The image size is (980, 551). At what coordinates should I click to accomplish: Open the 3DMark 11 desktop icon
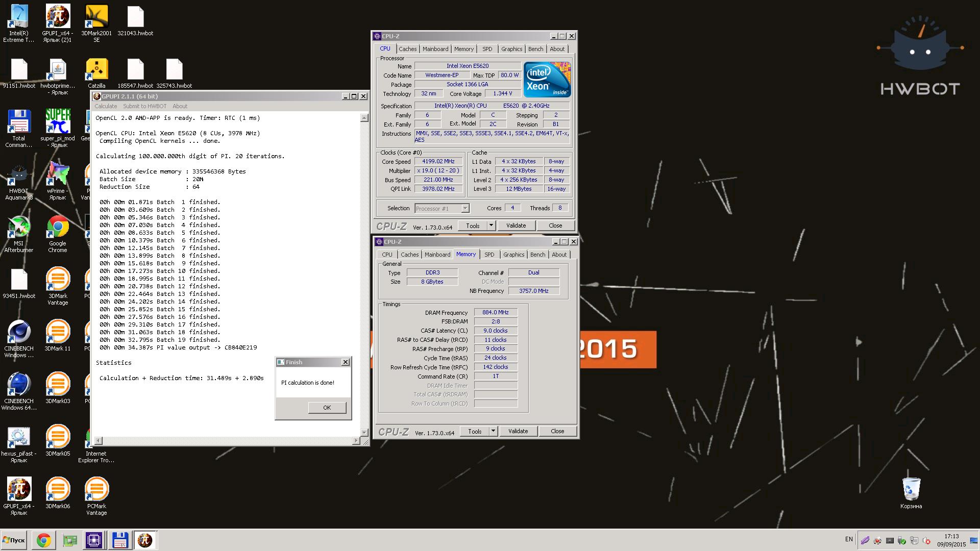click(58, 336)
